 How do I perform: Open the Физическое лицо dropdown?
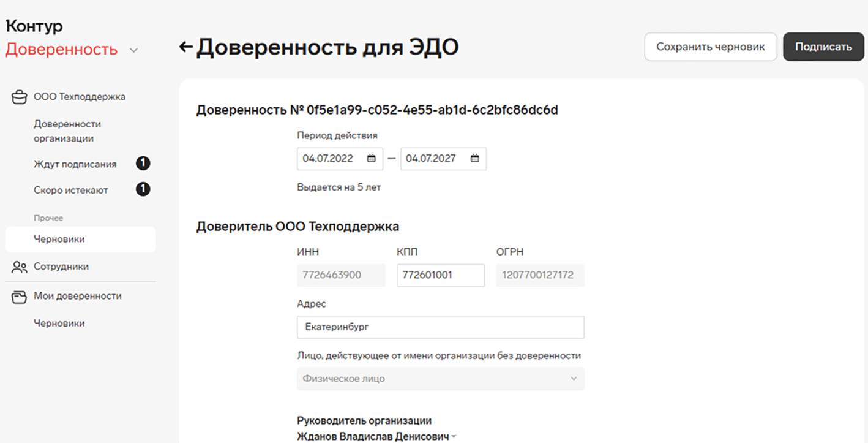[x=440, y=379]
